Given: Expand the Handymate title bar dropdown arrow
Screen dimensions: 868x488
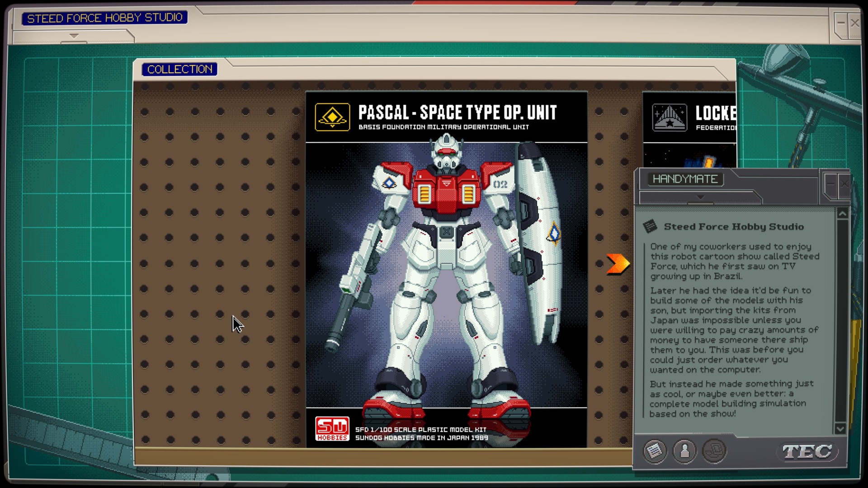Looking at the screenshot, I should (x=700, y=197).
